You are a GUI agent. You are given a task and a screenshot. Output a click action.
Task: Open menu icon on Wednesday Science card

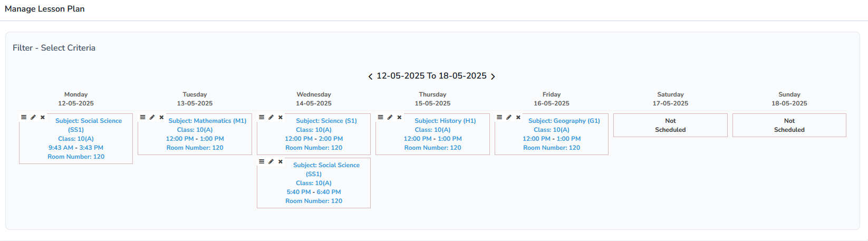point(262,117)
